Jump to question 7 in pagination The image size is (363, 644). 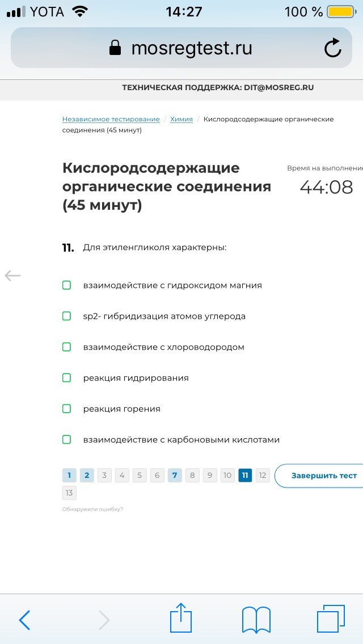point(175,475)
